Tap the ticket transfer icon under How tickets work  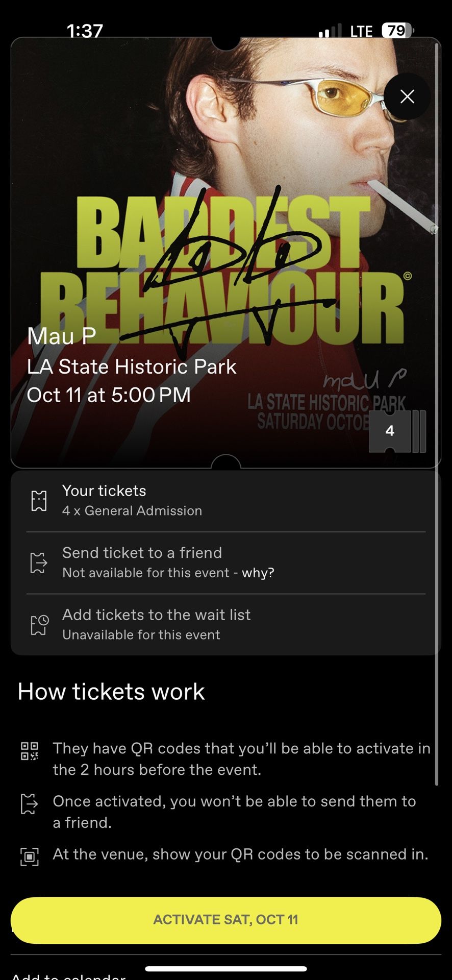pyautogui.click(x=30, y=803)
